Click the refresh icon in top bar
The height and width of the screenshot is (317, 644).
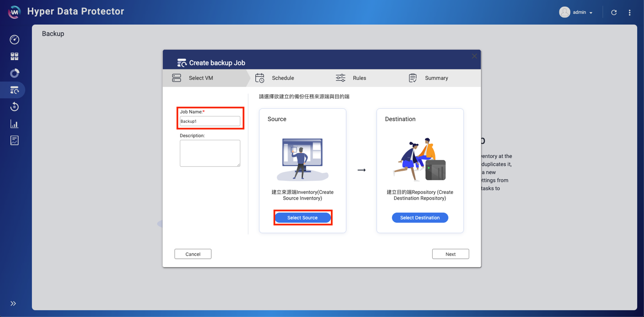point(614,13)
